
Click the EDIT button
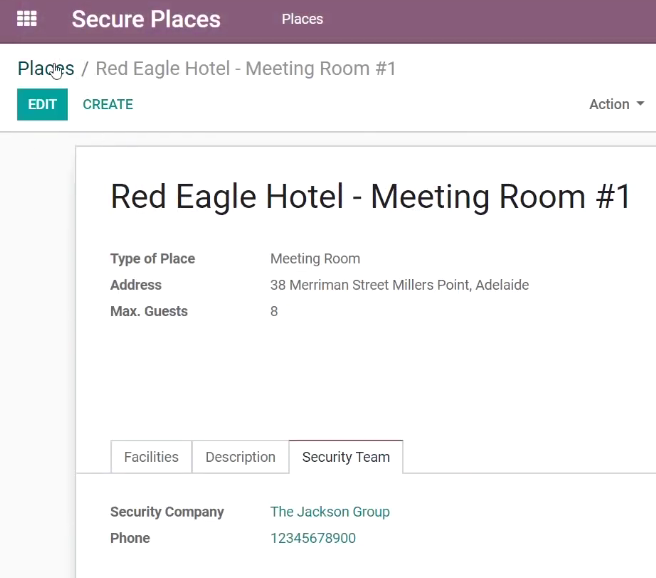pyautogui.click(x=42, y=104)
